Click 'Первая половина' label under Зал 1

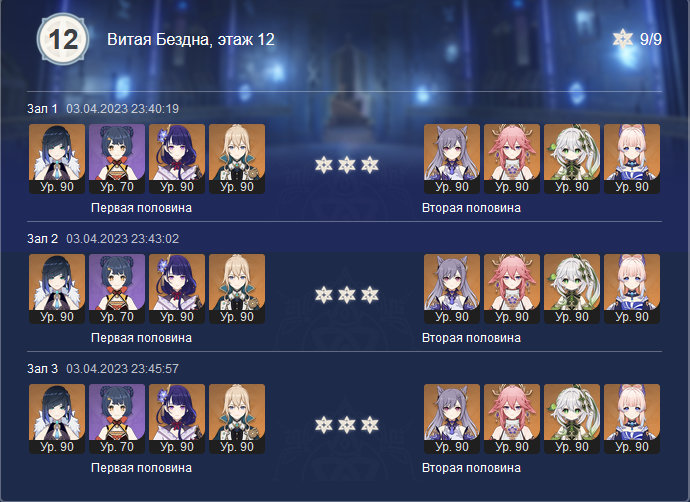[141, 208]
